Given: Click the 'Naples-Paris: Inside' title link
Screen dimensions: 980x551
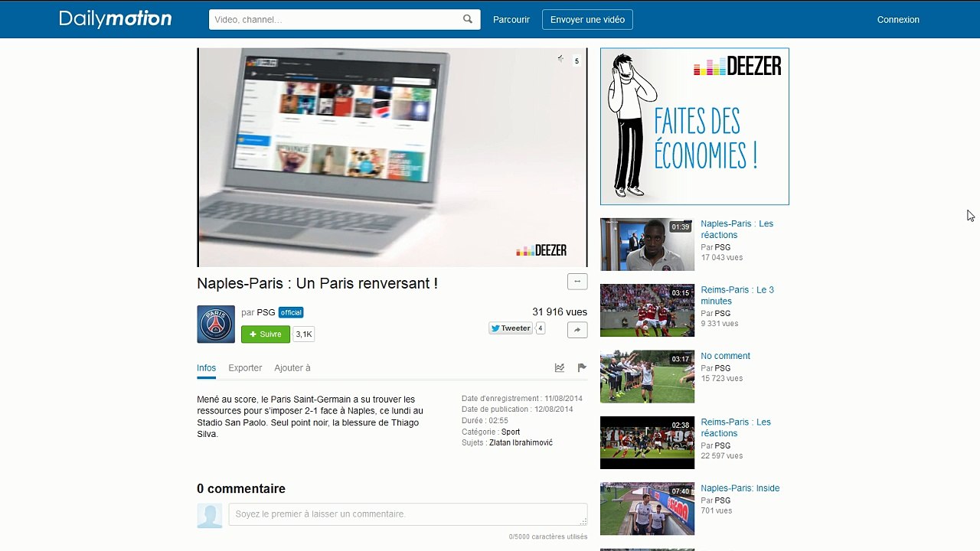Looking at the screenshot, I should (740, 488).
